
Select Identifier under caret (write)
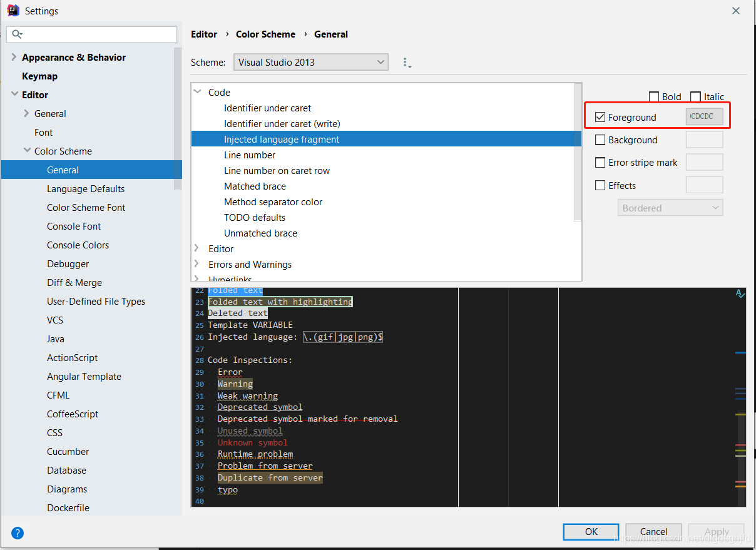coord(282,123)
